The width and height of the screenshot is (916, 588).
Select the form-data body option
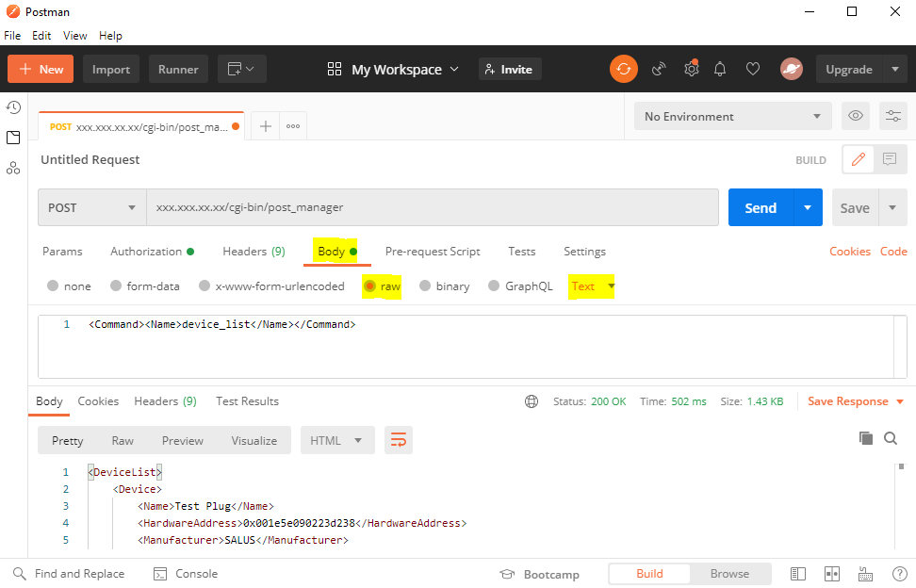coord(116,286)
